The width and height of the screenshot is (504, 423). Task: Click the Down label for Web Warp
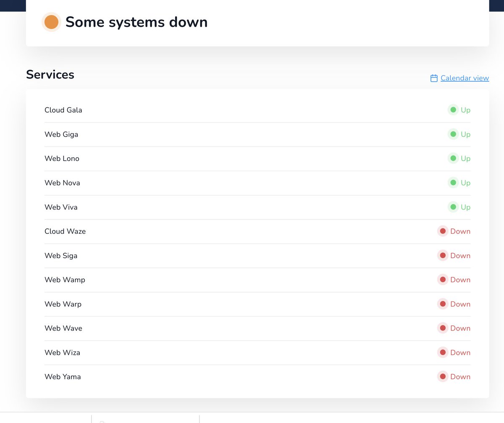(x=460, y=304)
